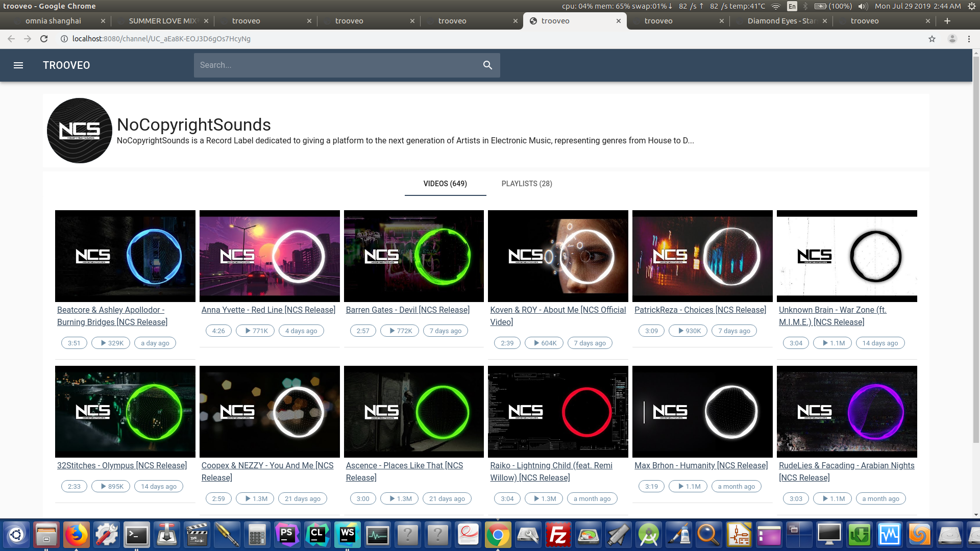The image size is (980, 551).
Task: Open Max Brhon - Humanity video link
Action: tap(701, 465)
